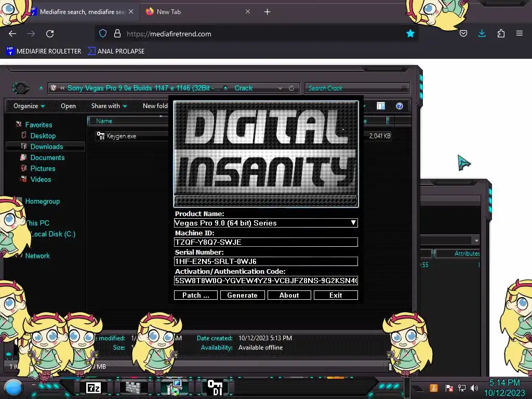Viewport: 532px width, 399px height.
Task: Click the Activation/Authentication Code field
Action: click(x=265, y=281)
